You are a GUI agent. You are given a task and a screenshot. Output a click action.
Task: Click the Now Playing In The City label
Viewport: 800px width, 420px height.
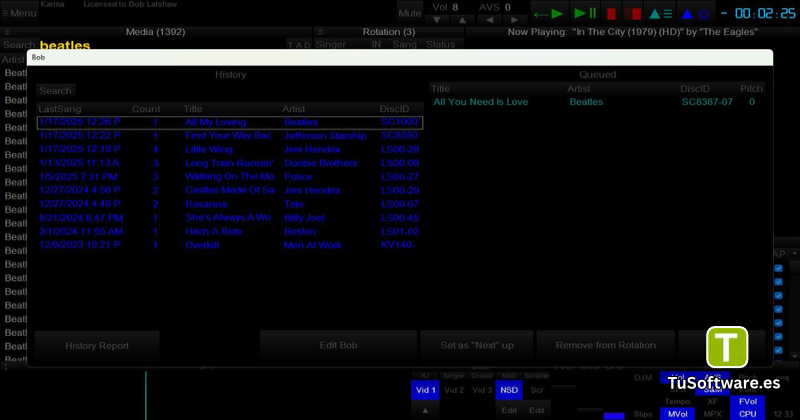[633, 32]
